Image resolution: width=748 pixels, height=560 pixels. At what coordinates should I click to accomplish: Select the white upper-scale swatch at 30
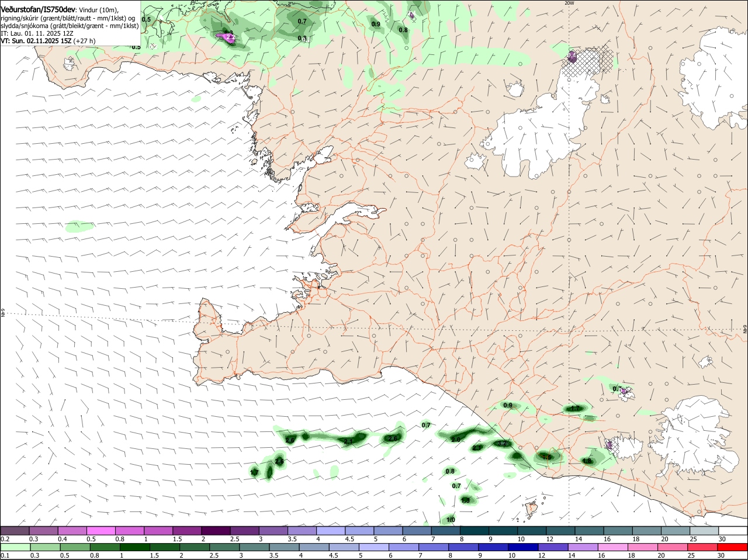[733, 531]
